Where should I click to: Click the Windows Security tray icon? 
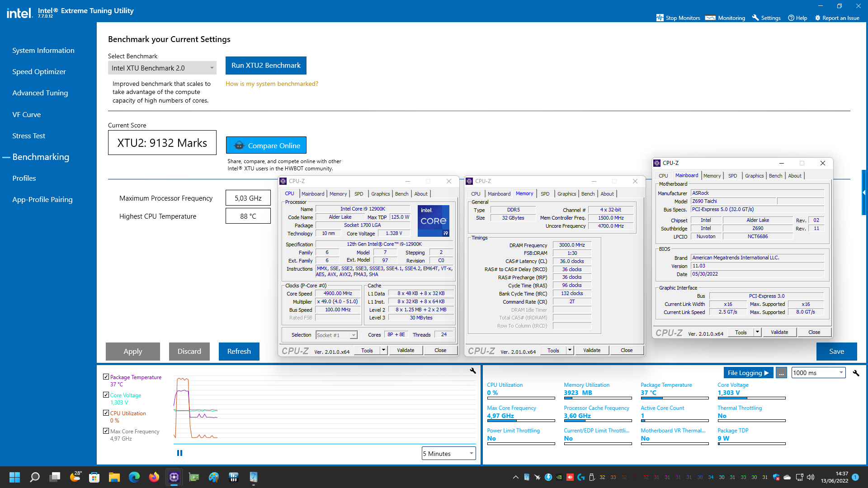[x=776, y=477]
